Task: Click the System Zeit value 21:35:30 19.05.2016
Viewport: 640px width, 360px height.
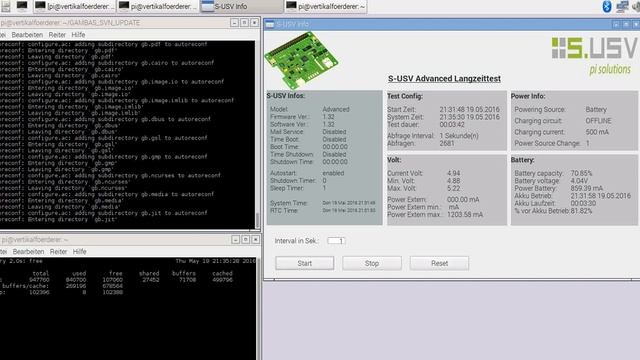Action: (x=469, y=117)
